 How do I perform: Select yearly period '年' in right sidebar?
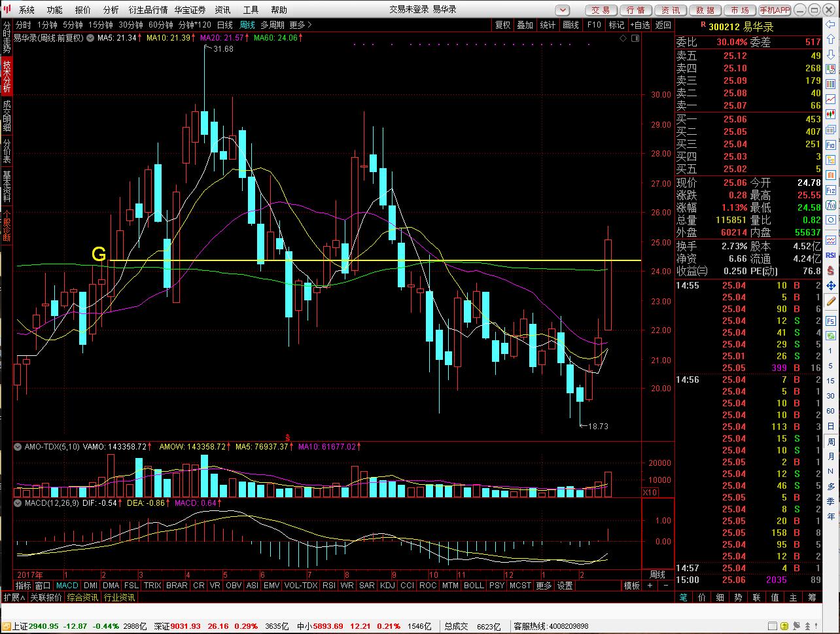[831, 516]
